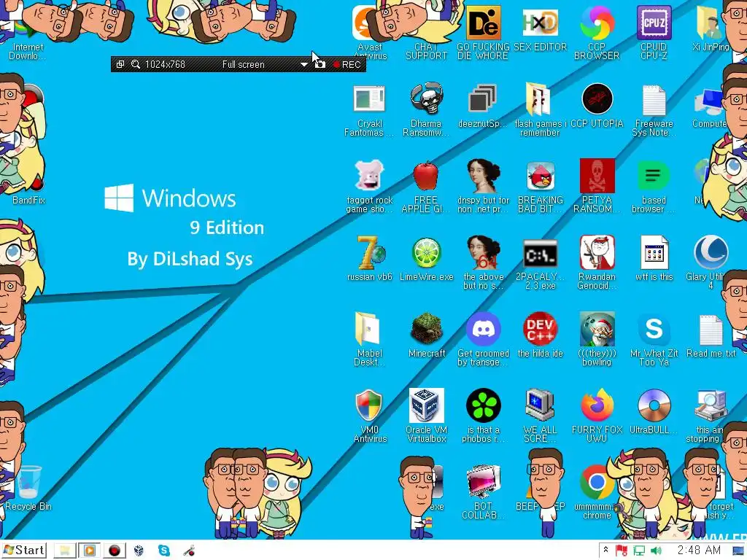Image resolution: width=747 pixels, height=560 pixels.
Task: Select the BandiFix label on the desktop
Action: pyautogui.click(x=28, y=200)
